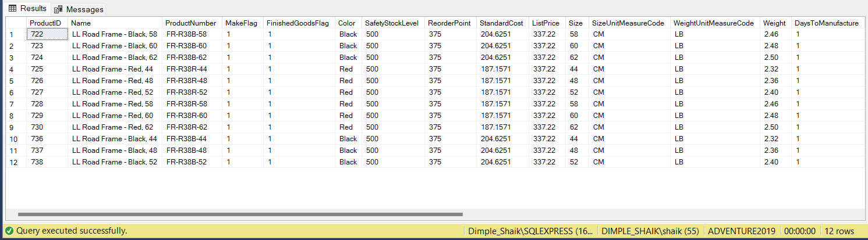The width and height of the screenshot is (868, 240).
Task: Select row number 1 header
Action: (12, 35)
